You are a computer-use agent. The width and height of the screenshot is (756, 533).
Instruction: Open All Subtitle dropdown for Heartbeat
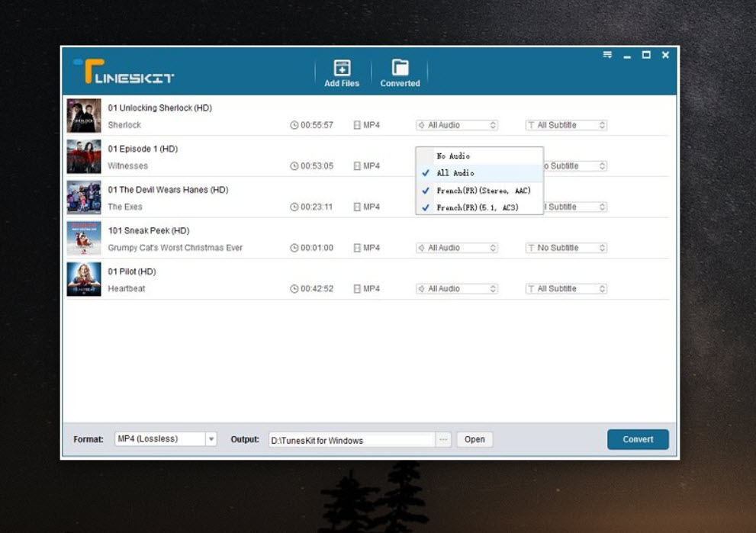point(566,289)
